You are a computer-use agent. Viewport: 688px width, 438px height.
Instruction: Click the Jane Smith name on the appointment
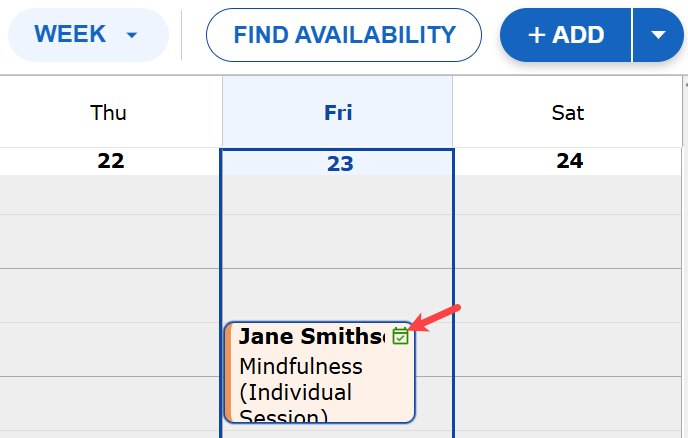click(310, 336)
